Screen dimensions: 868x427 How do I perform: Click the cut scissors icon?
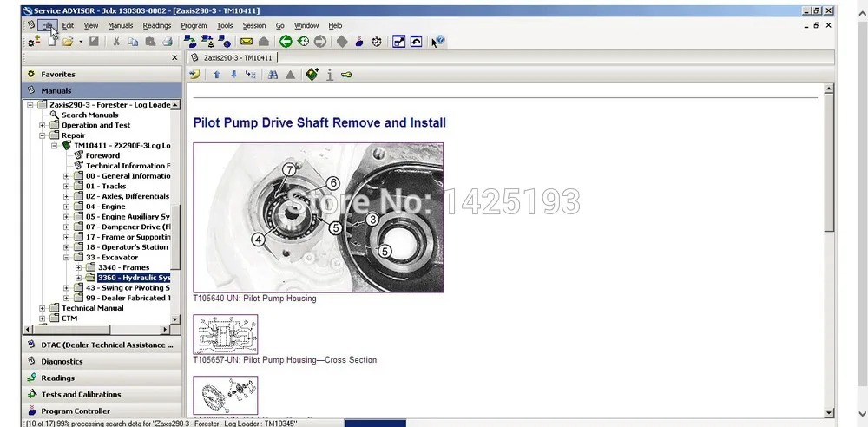116,42
